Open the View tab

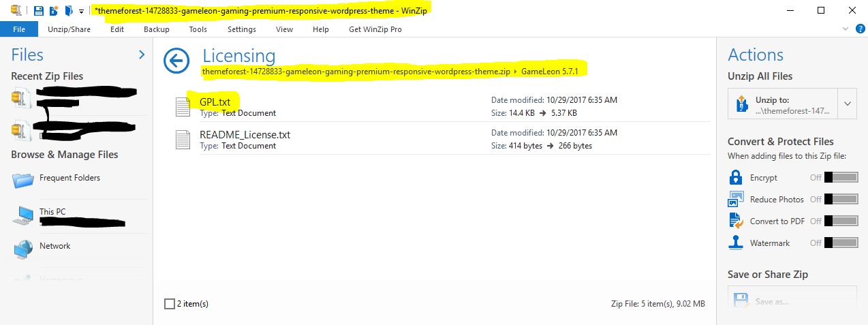coord(285,29)
